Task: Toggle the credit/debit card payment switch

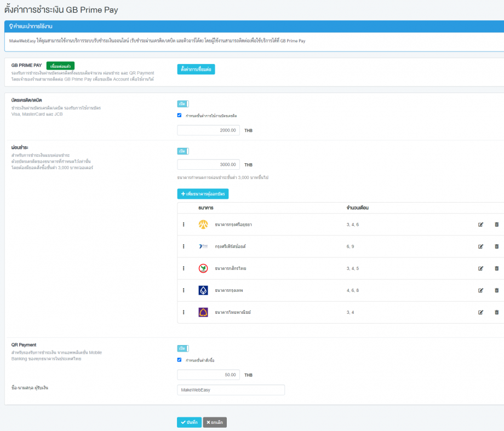Action: pyautogui.click(x=183, y=104)
